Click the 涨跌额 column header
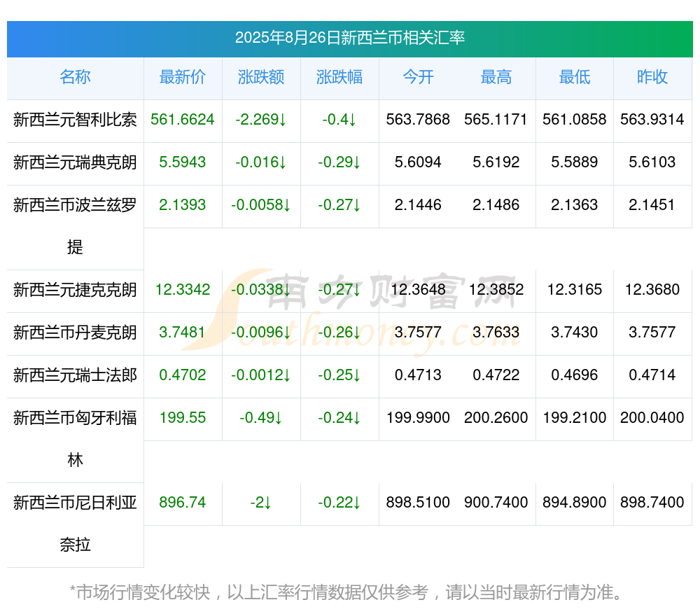700x614 pixels. (261, 77)
